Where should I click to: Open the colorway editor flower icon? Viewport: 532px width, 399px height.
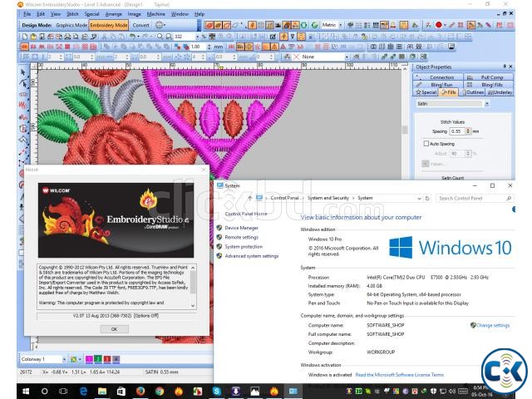73,359
